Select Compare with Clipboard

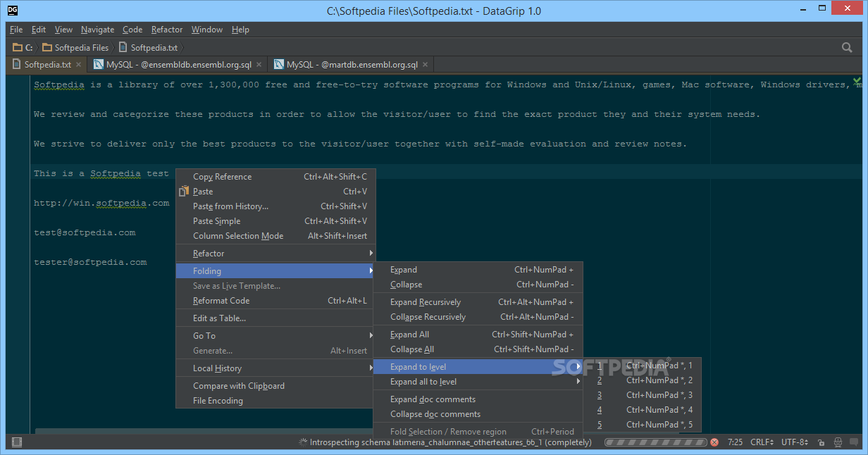[275, 386]
